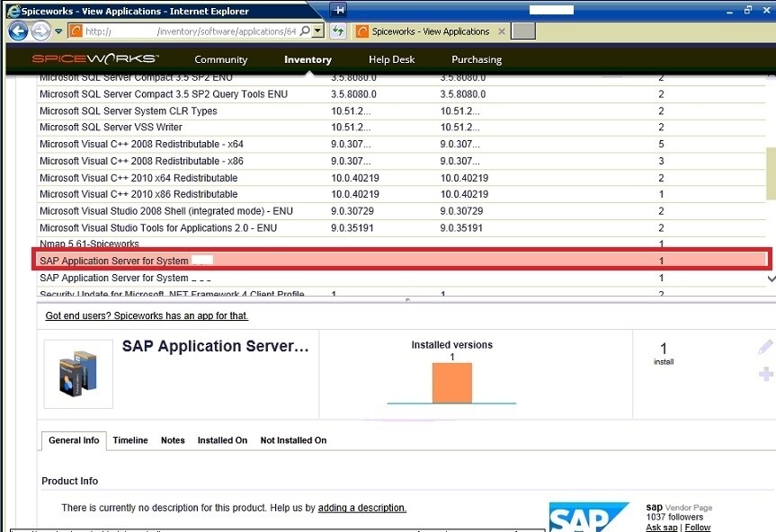
Task: Click the SAP application software box thumbnail
Action: point(78,374)
